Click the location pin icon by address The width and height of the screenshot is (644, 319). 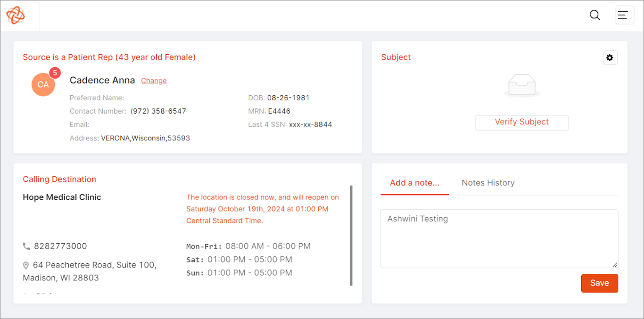26,266
